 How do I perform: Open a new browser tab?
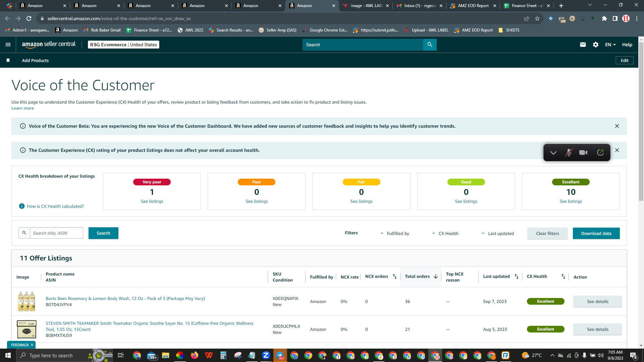click(561, 6)
